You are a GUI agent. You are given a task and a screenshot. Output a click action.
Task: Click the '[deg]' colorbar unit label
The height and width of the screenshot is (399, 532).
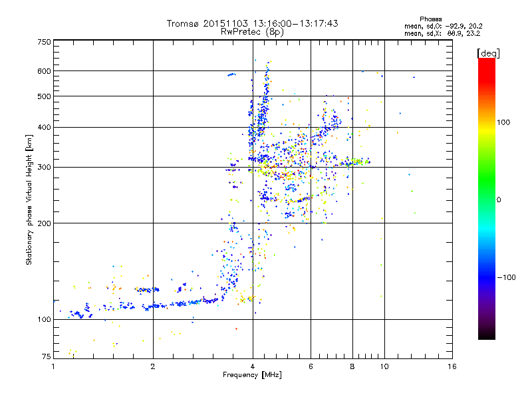pos(488,53)
